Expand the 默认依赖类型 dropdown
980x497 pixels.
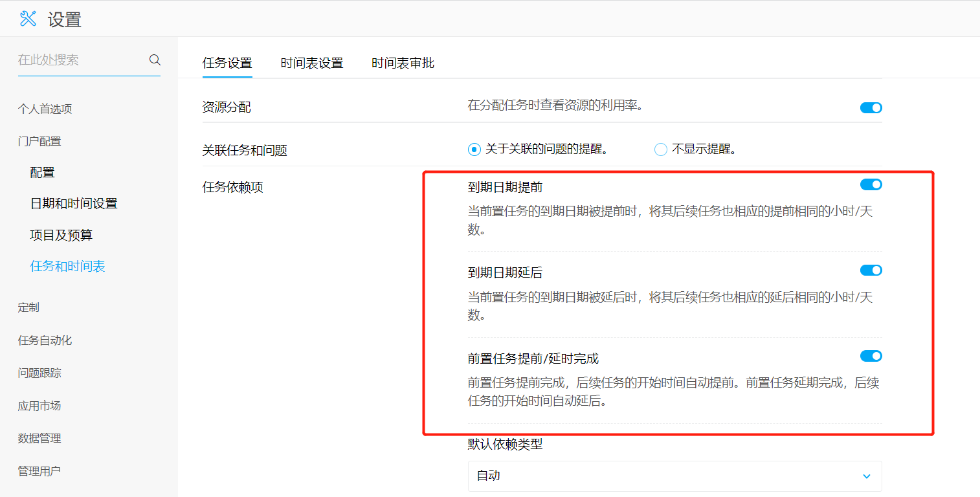(x=674, y=476)
